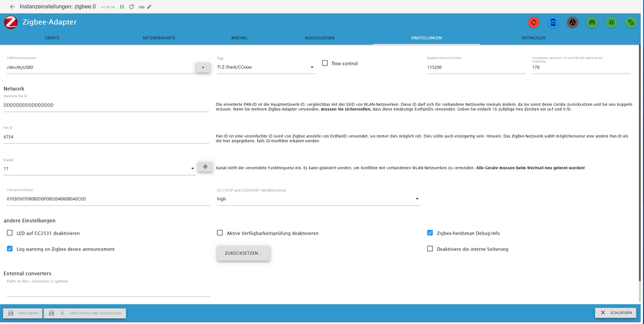The width and height of the screenshot is (644, 324).
Task: Go back using the arrow beside Instanzeinstellungen
Action: [x=12, y=7]
